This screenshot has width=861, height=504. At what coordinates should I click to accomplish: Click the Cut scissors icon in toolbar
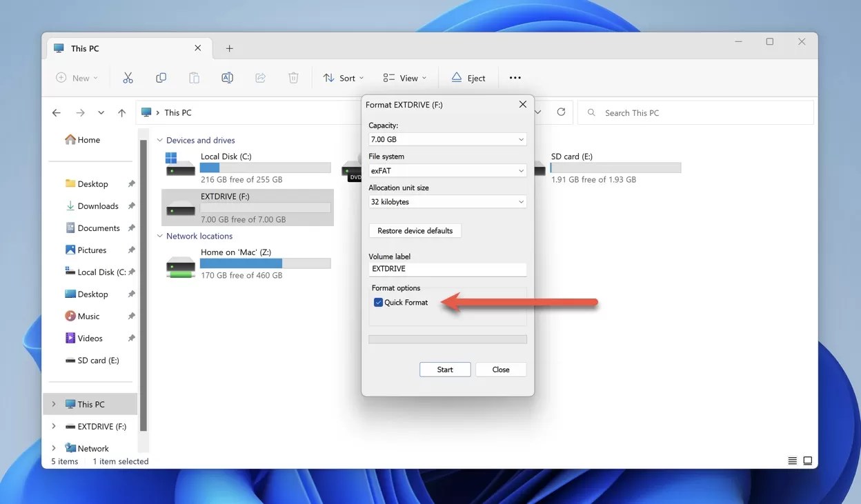point(128,78)
